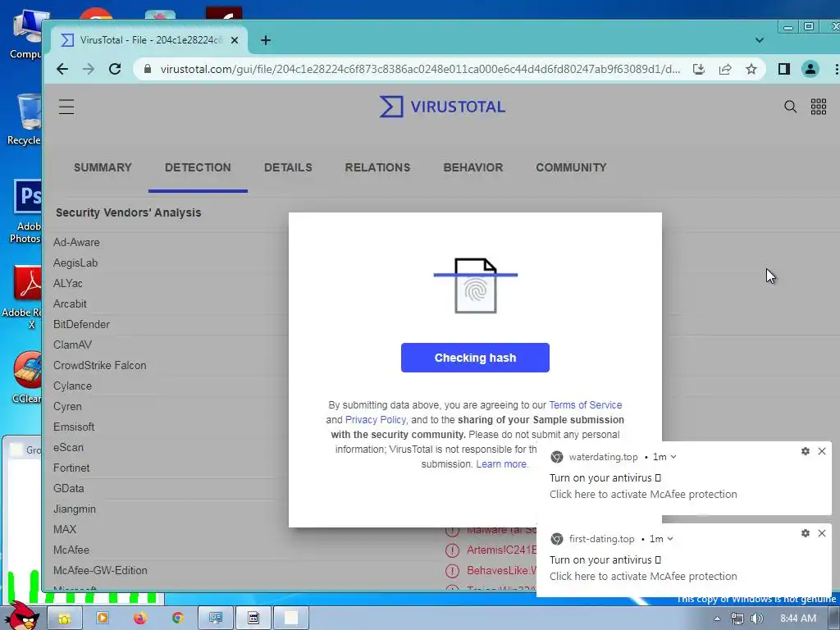The width and height of the screenshot is (840, 630).
Task: Open Firefox from the taskbar
Action: [x=139, y=618]
